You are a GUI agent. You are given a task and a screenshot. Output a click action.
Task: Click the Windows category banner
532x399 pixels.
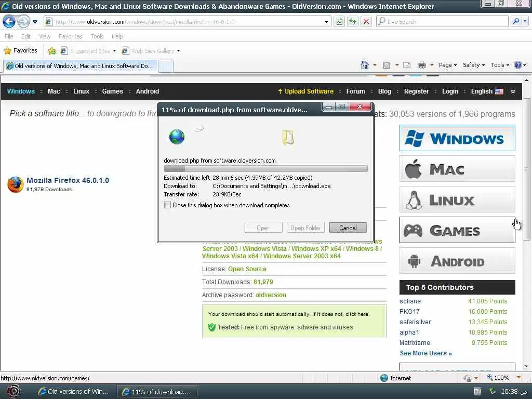[x=457, y=138]
